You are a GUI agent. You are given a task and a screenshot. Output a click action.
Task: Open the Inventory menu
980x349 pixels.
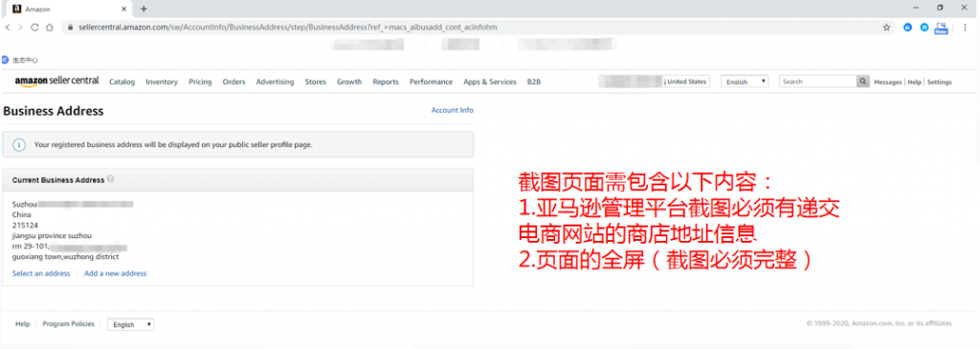(161, 82)
